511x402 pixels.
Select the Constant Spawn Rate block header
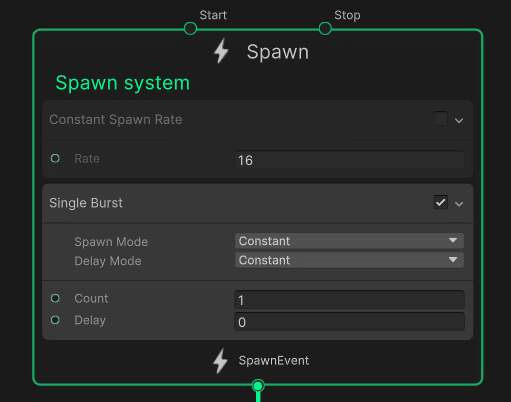[x=257, y=120]
